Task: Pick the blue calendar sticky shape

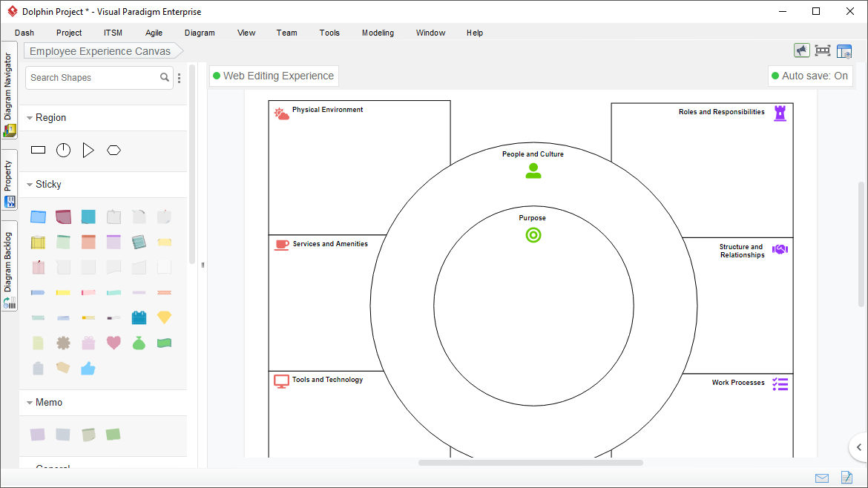Action: pyautogui.click(x=139, y=317)
